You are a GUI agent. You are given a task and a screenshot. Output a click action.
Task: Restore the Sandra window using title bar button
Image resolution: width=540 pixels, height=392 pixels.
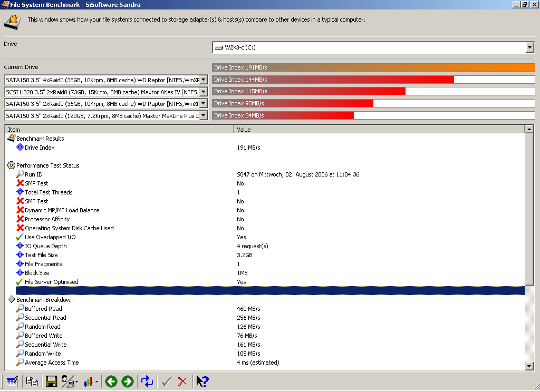point(525,4)
